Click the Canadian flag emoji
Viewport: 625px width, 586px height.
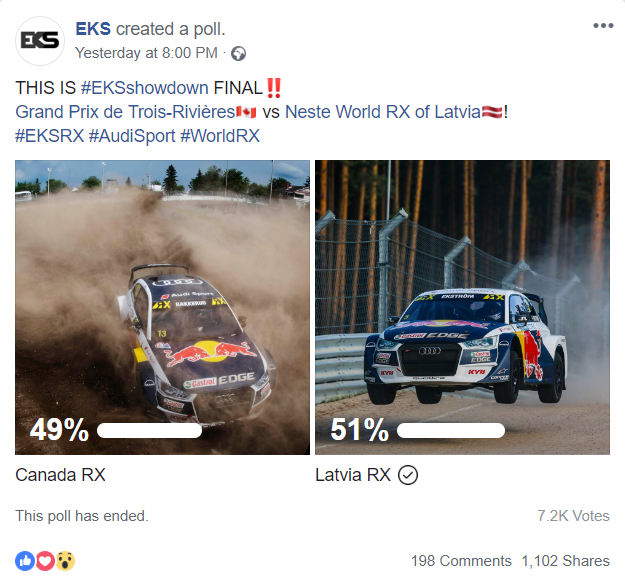[246, 112]
